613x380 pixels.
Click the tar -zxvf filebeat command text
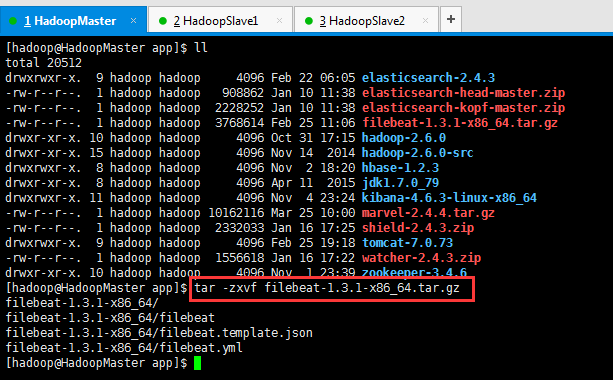pos(327,288)
